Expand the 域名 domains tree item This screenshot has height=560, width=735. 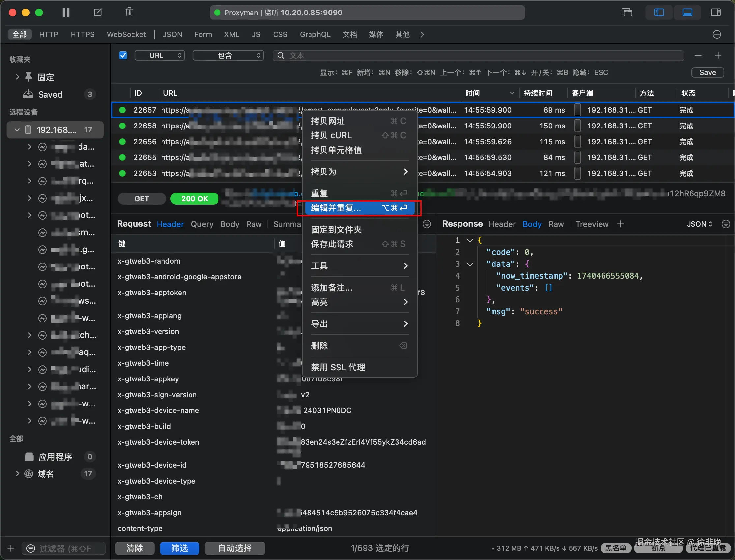tap(17, 474)
